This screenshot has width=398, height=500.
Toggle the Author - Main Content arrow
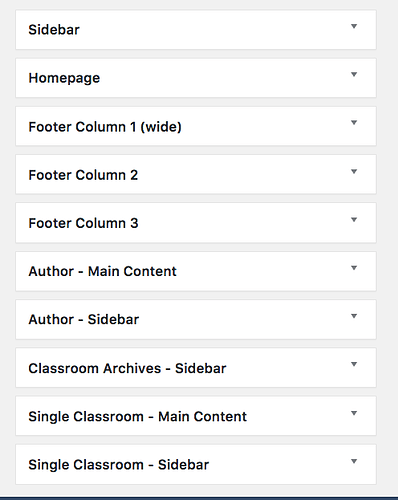tap(354, 268)
